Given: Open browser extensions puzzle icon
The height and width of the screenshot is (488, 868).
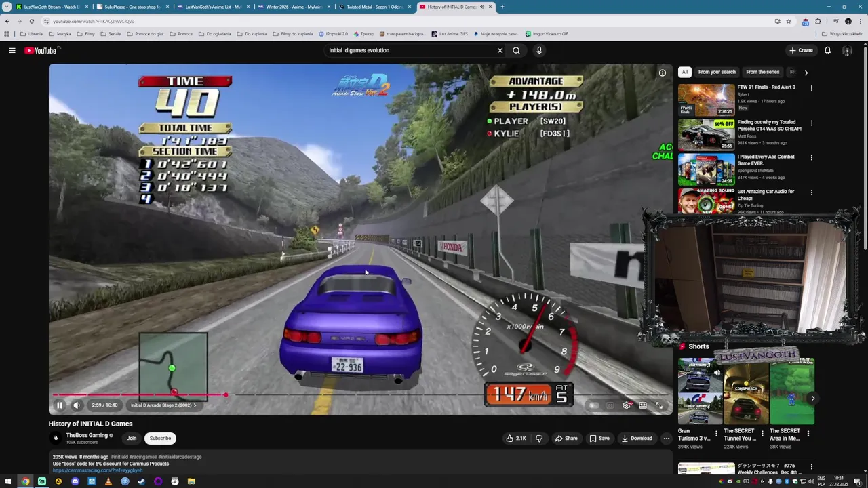Looking at the screenshot, I should [x=818, y=21].
